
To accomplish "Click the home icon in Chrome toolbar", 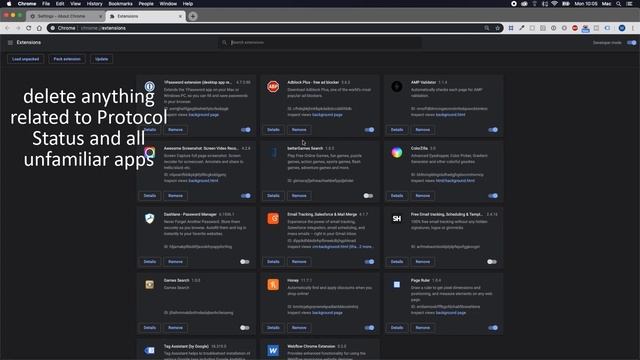I will pos(39,28).
